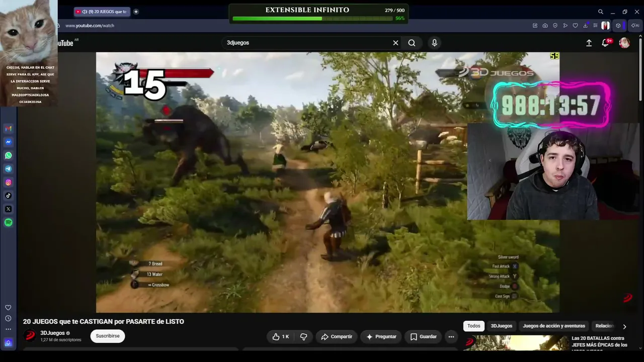Open the YouTube account avatar menu

click(624, 43)
